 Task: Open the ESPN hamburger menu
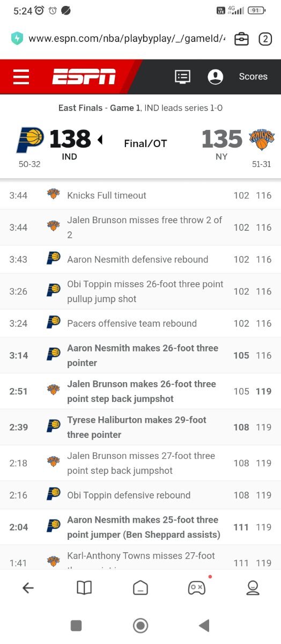tap(21, 77)
